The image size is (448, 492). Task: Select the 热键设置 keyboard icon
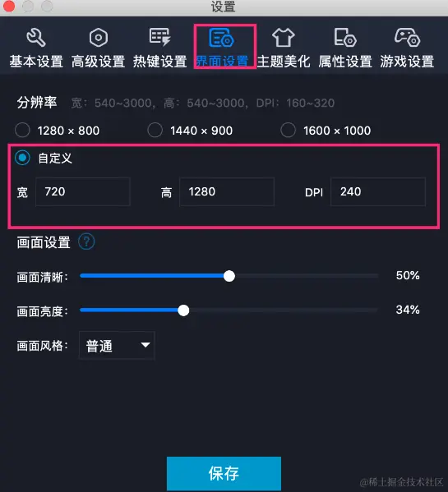[159, 37]
